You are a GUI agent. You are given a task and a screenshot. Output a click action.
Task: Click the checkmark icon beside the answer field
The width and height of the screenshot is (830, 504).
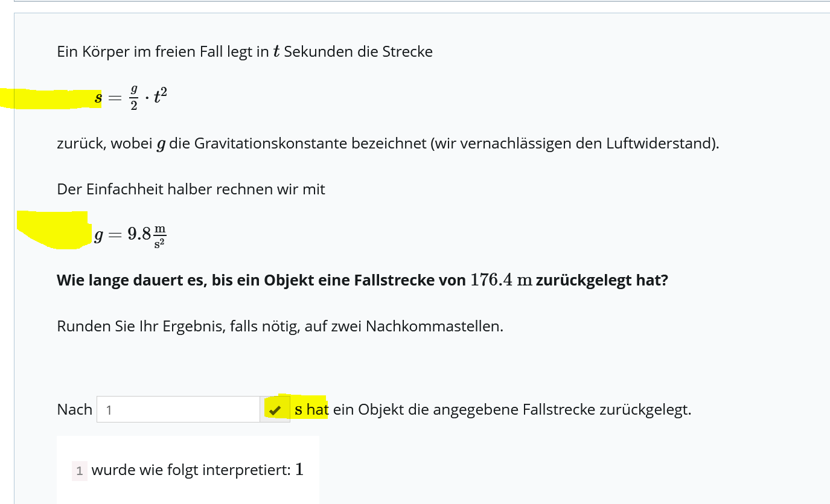tap(275, 410)
